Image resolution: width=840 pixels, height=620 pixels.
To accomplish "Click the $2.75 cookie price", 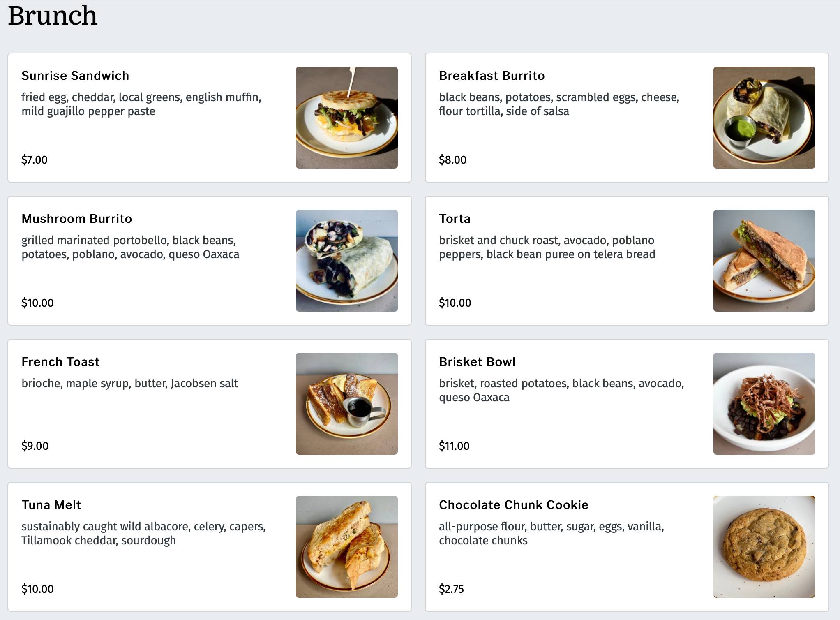I will pos(451,589).
